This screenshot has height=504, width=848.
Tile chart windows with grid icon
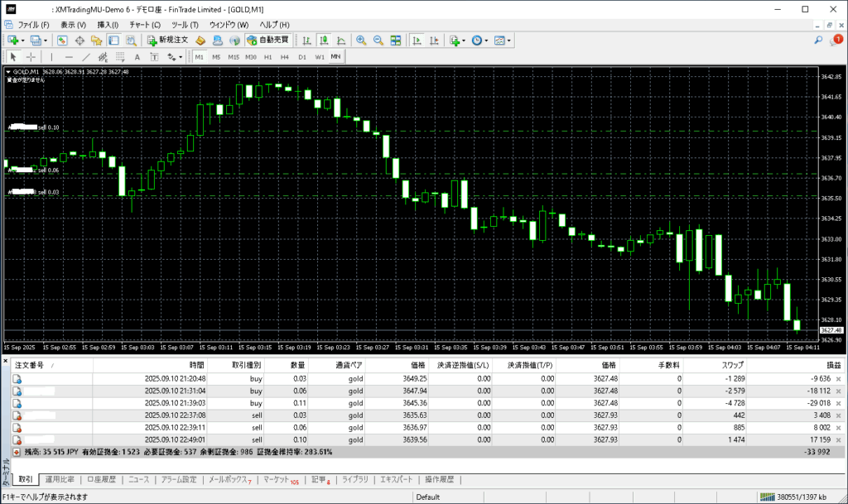tap(396, 40)
